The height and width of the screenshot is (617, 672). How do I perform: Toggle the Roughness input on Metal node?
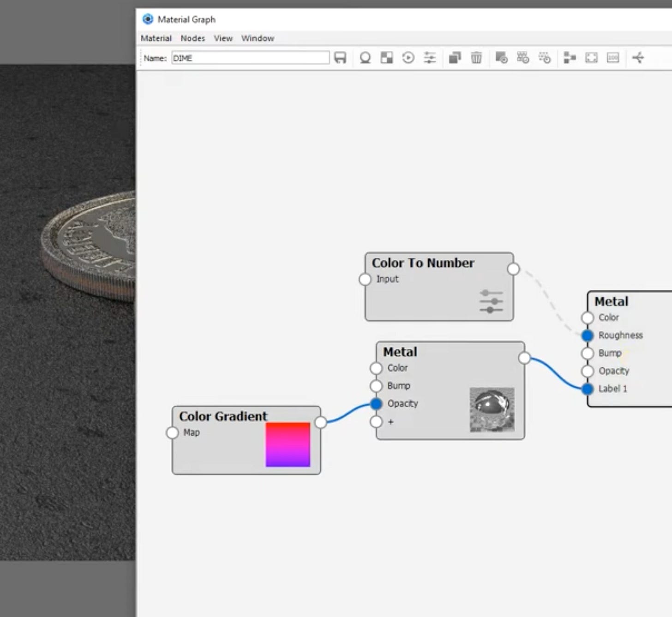tap(588, 335)
